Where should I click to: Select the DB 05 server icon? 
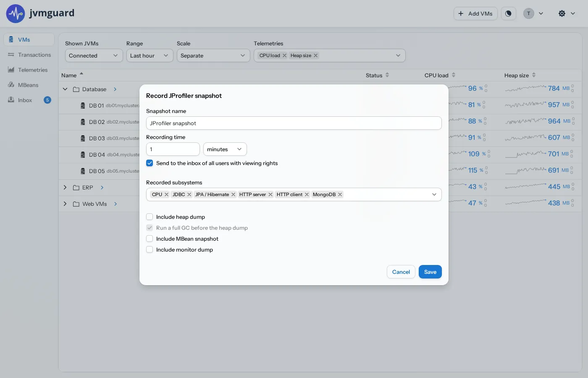click(x=83, y=171)
